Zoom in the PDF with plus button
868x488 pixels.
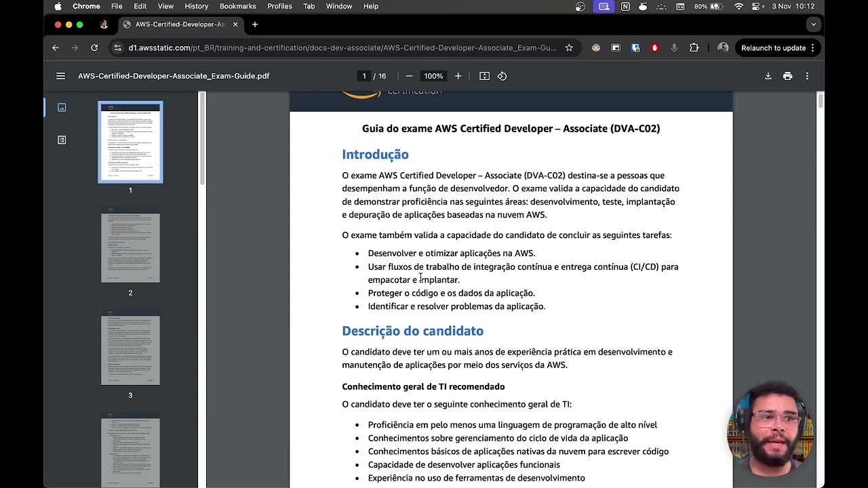pyautogui.click(x=458, y=76)
